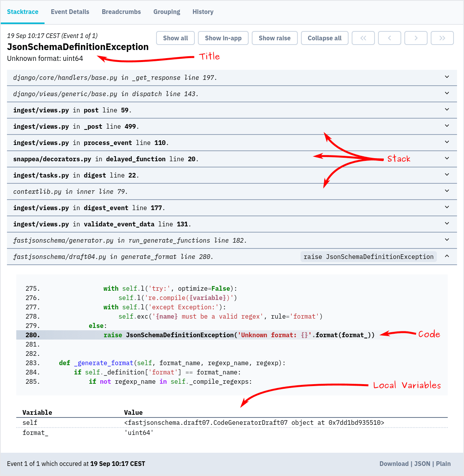Expand the ingest/views.py post line 59 frame
This screenshot has height=476, width=464.
(x=447, y=110)
